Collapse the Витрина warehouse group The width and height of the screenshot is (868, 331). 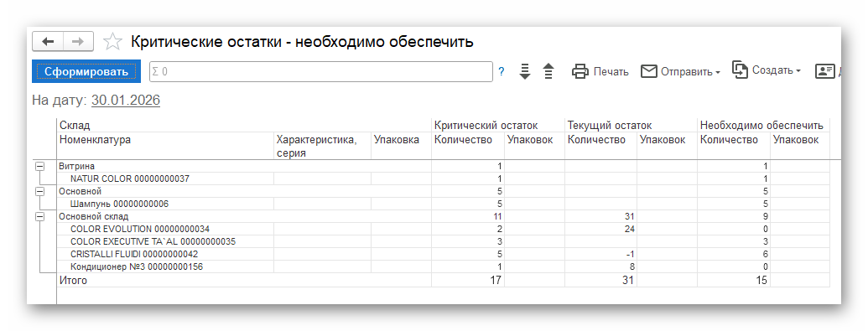coord(40,166)
